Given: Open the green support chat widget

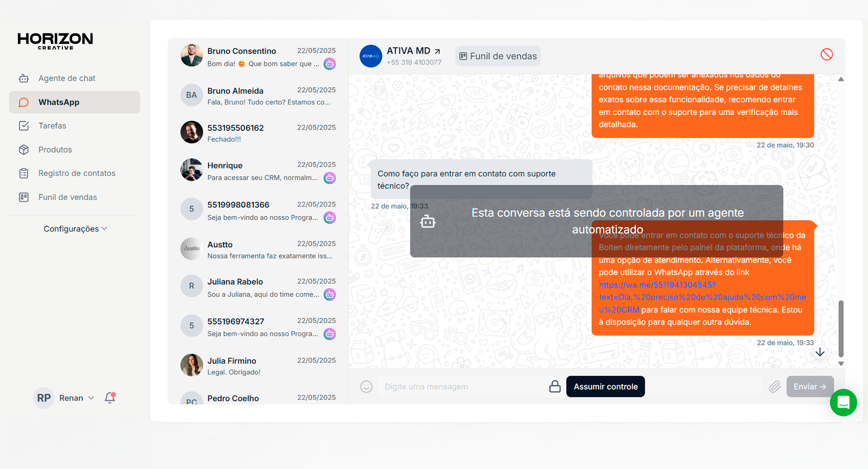Looking at the screenshot, I should (x=843, y=403).
